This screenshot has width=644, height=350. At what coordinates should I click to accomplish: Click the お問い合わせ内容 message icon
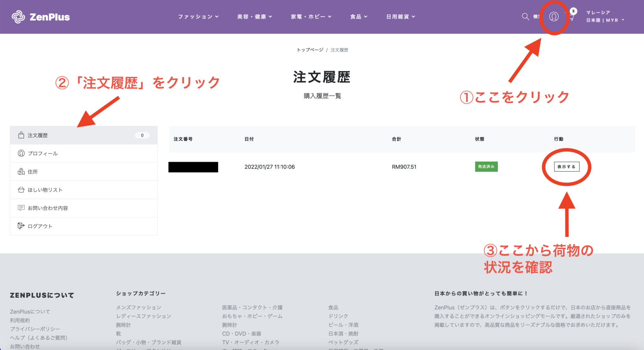tap(21, 208)
